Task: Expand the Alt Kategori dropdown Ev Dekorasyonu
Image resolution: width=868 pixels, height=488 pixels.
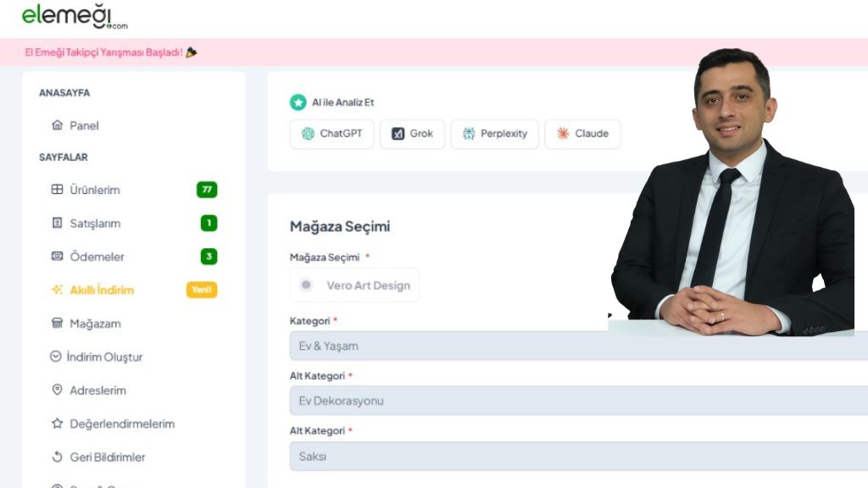Action: click(578, 401)
